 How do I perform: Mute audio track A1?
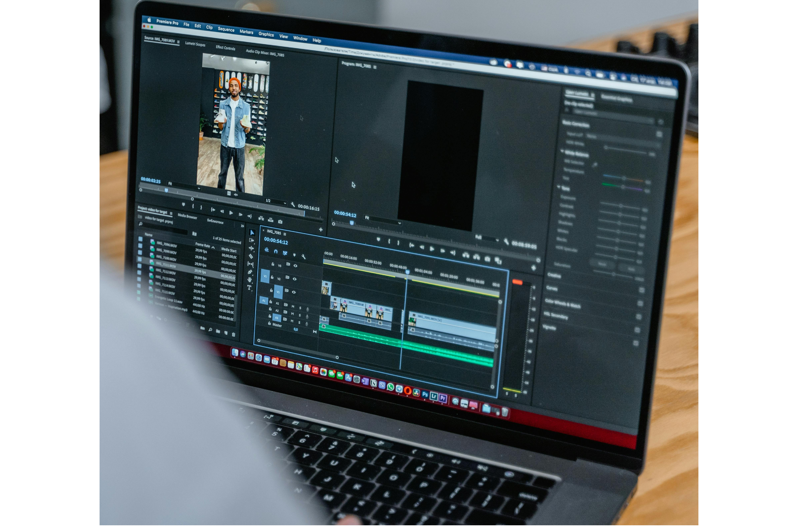(293, 306)
